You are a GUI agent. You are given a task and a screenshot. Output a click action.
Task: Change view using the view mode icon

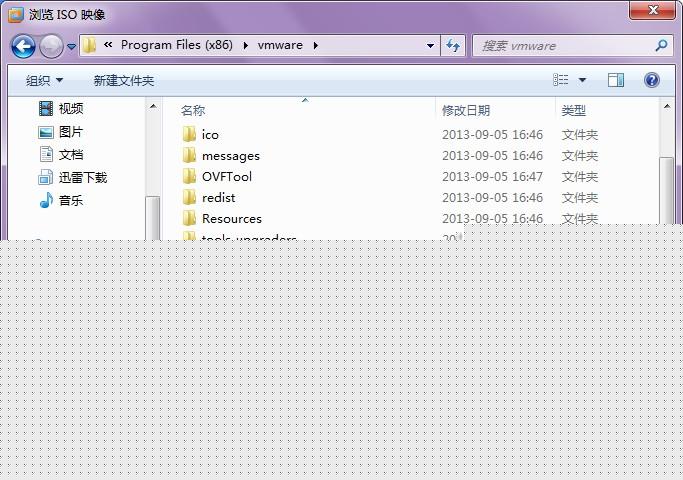coord(561,80)
